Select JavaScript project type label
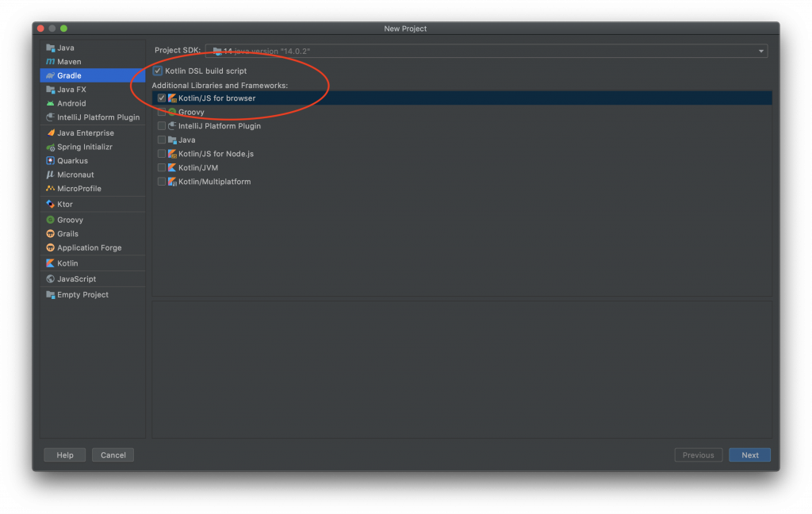812x514 pixels. click(77, 279)
